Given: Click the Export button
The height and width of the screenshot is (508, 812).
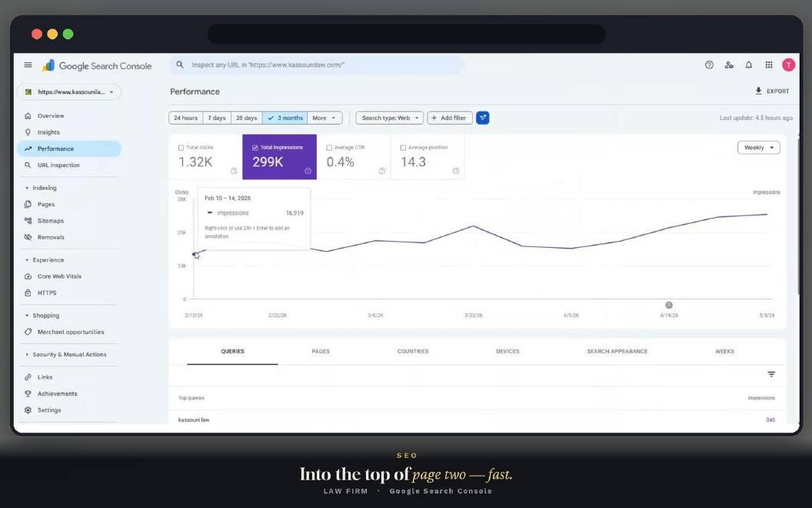Looking at the screenshot, I should pyautogui.click(x=772, y=91).
